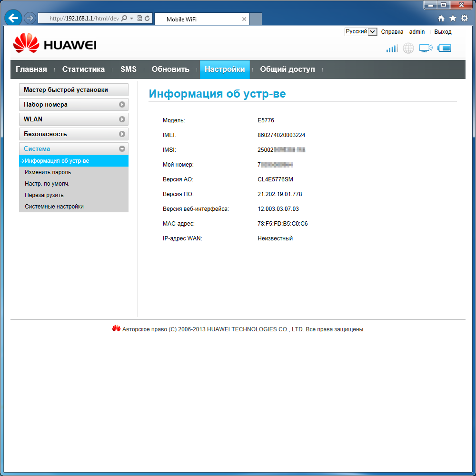
Task: Click the WiFi clients monitor icon
Action: coord(426,48)
